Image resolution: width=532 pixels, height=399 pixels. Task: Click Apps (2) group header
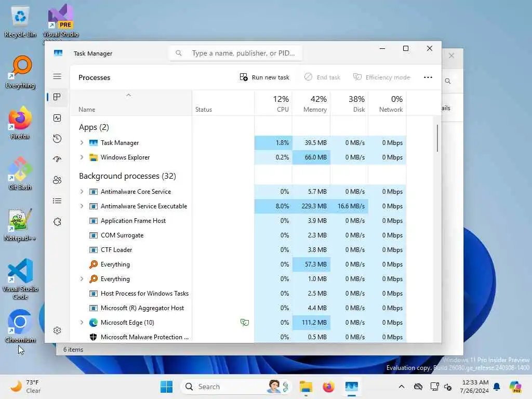[x=94, y=127]
